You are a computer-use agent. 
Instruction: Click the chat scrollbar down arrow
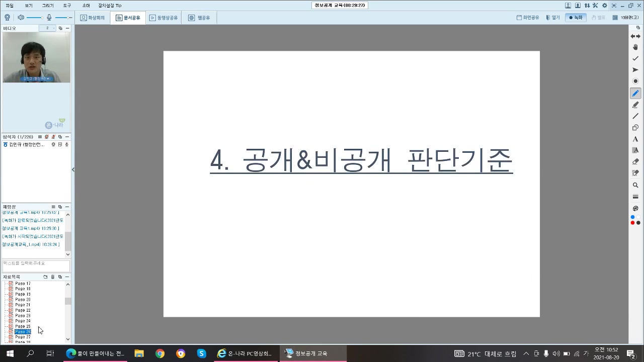click(x=68, y=254)
